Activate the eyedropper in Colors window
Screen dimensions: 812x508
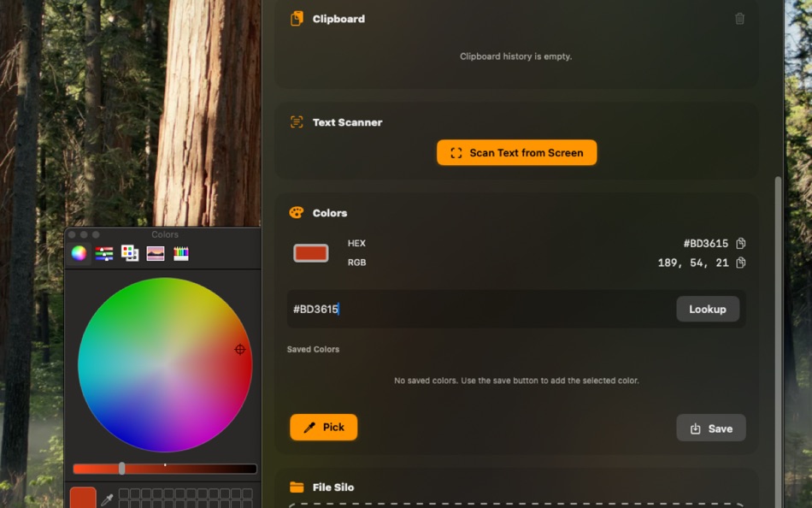tap(107, 499)
